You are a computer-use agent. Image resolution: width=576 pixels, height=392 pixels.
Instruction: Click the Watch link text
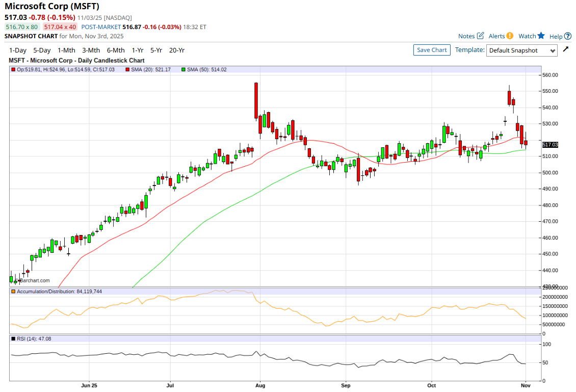(527, 36)
